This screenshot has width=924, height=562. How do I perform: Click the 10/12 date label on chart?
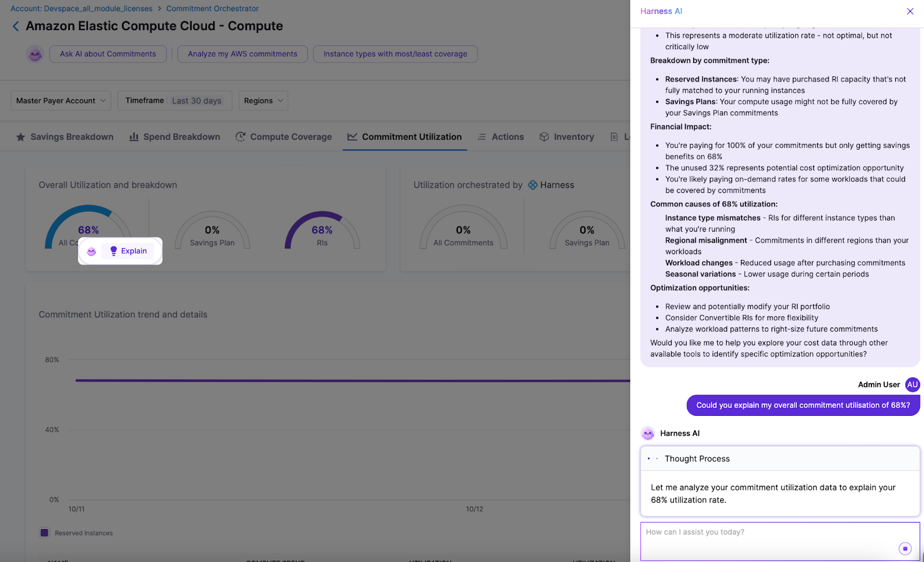tap(475, 509)
